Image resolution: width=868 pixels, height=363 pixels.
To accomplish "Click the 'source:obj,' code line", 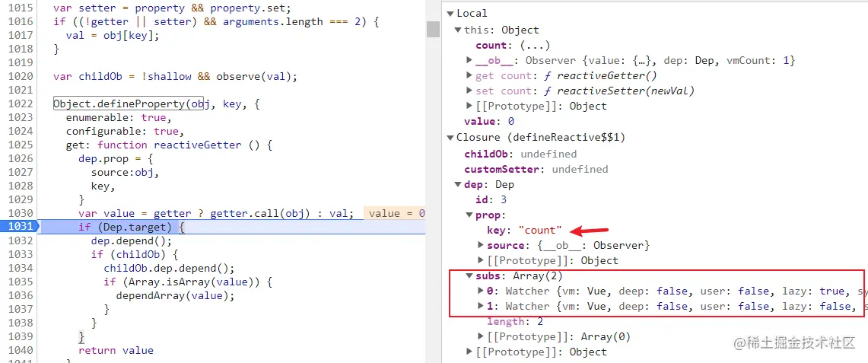I will tap(125, 173).
